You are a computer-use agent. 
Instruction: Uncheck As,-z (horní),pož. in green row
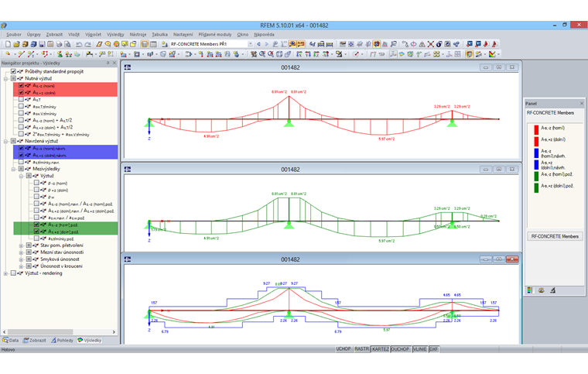[36, 225]
